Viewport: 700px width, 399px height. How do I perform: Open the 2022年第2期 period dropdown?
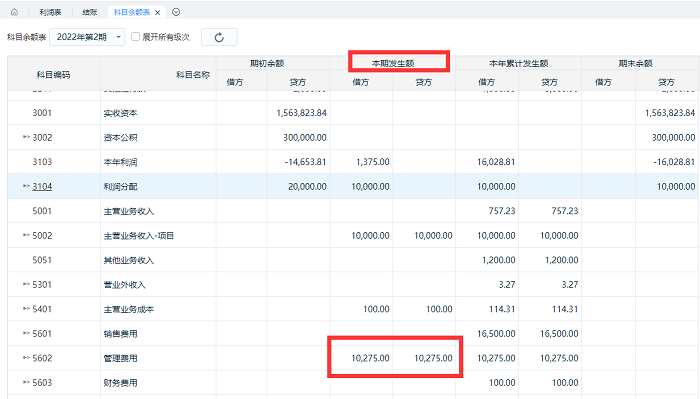click(x=88, y=37)
